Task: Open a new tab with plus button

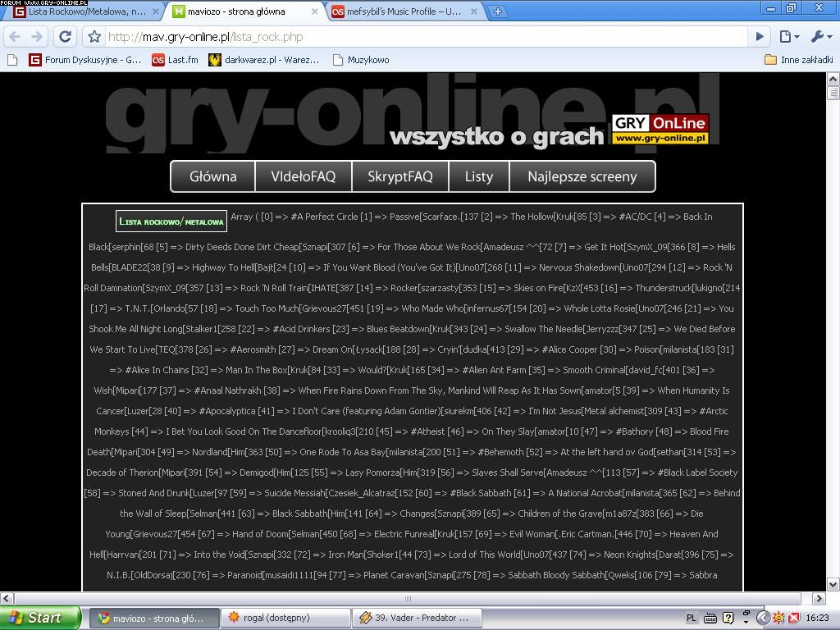Action: (497, 11)
